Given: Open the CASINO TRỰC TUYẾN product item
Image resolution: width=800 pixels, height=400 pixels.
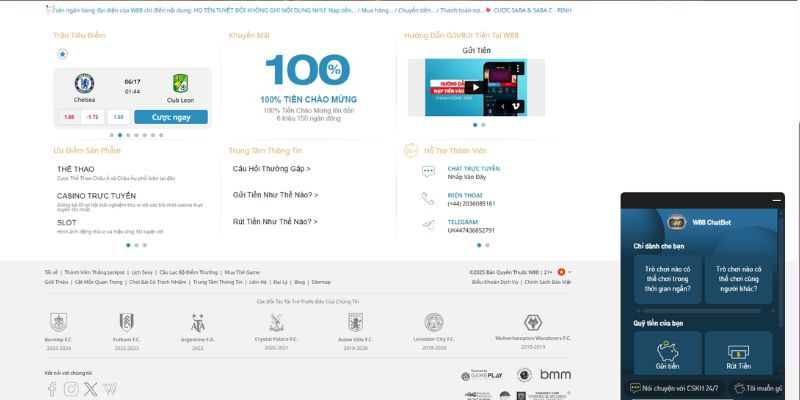Looking at the screenshot, I should click(x=96, y=196).
